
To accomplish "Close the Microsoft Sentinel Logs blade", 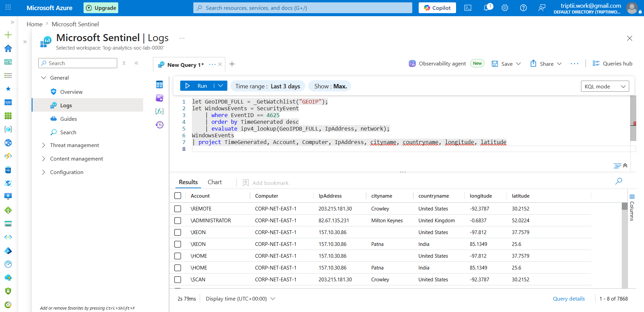I will (630, 38).
